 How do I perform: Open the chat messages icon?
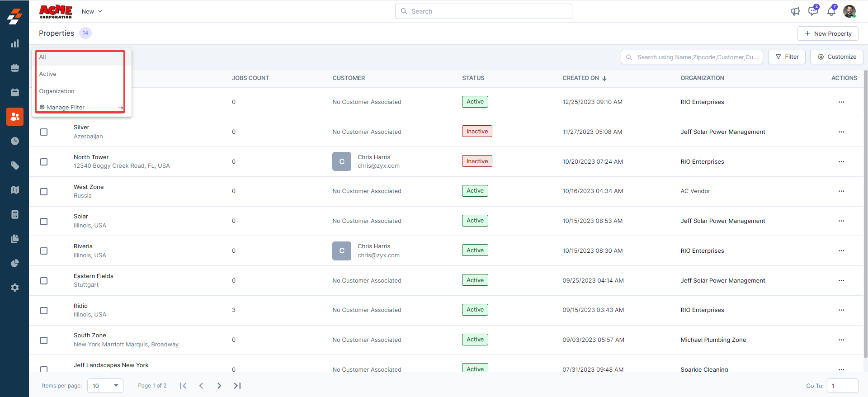pyautogui.click(x=813, y=11)
